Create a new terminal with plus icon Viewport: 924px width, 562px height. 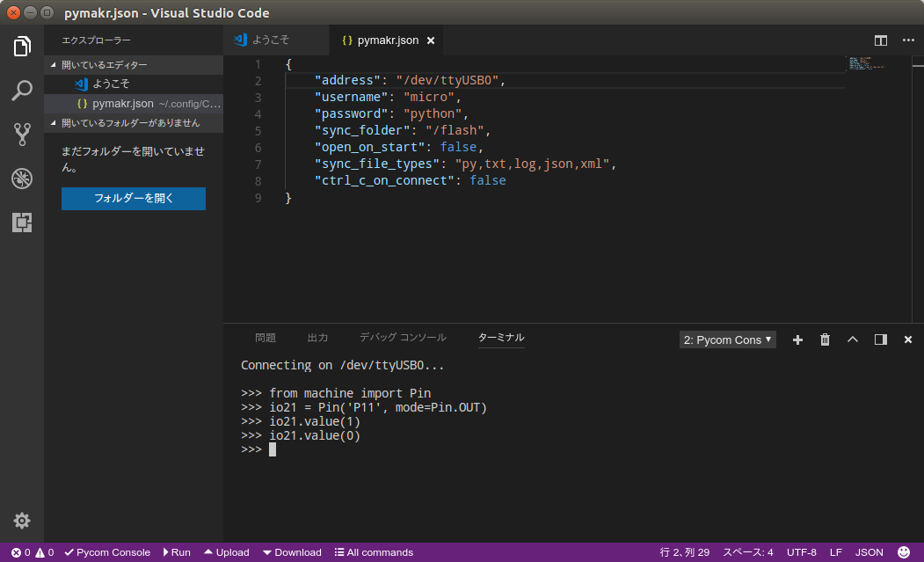pyautogui.click(x=797, y=339)
